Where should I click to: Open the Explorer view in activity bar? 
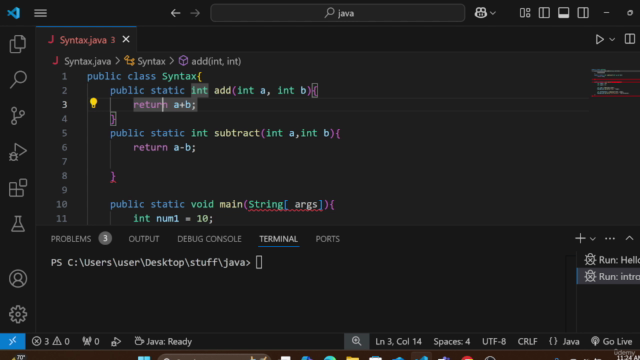[18, 44]
